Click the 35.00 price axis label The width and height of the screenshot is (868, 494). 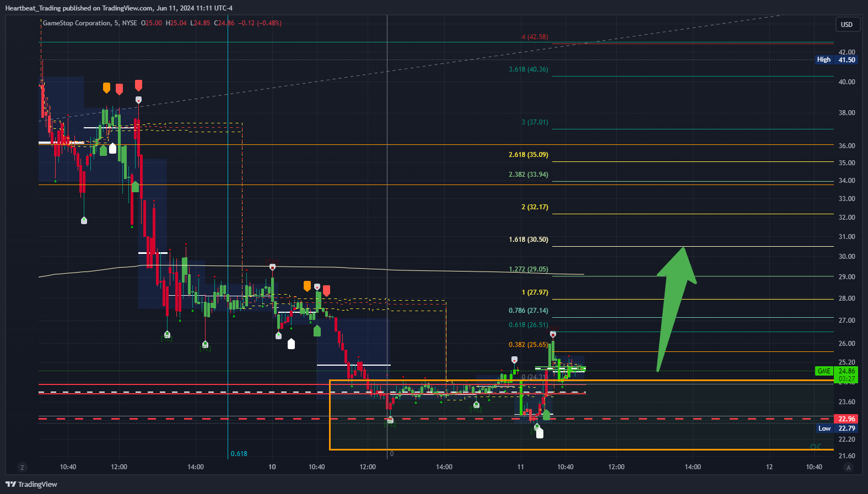tap(847, 163)
